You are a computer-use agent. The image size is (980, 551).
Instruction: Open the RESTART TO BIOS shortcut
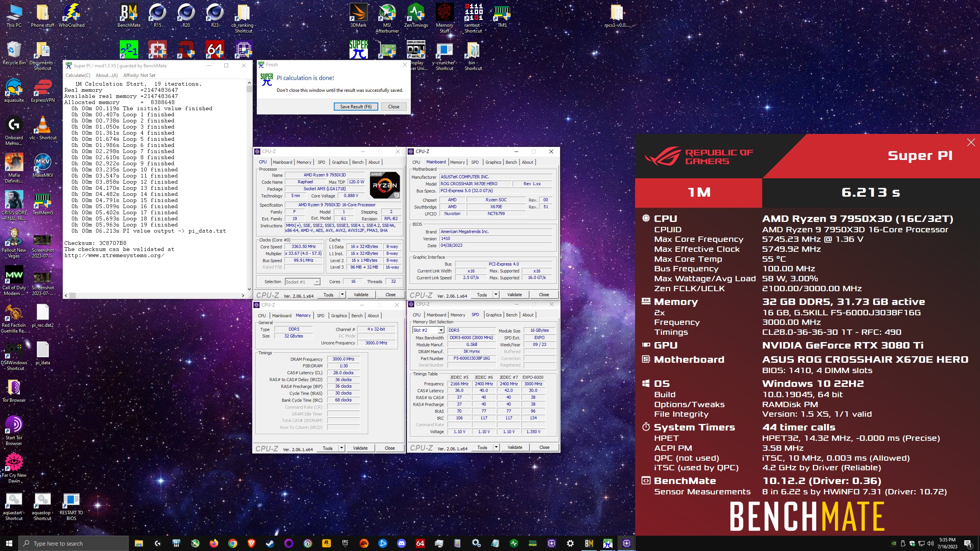(71, 506)
